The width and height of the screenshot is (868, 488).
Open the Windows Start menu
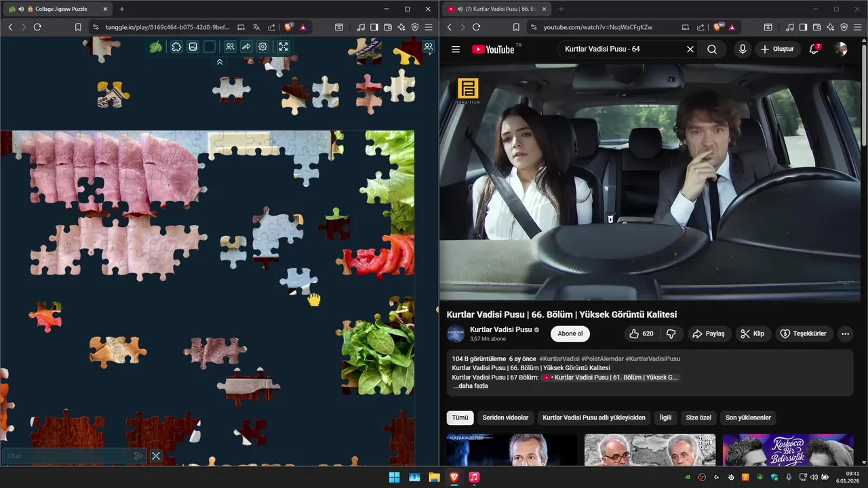pyautogui.click(x=394, y=477)
